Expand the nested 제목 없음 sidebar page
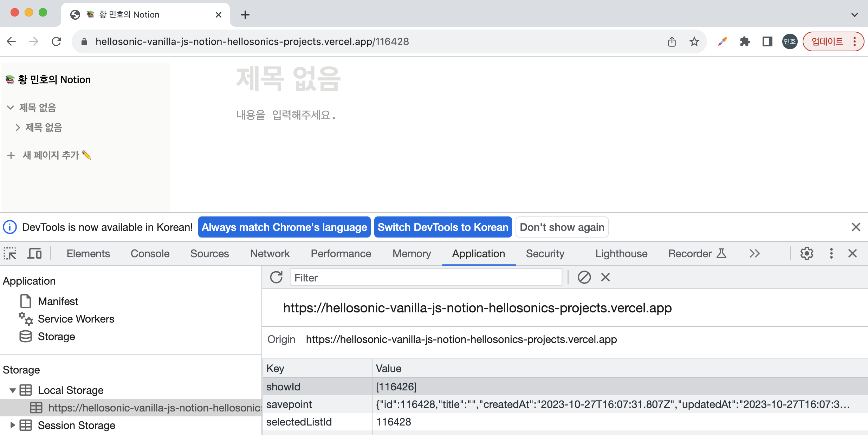 pos(18,127)
